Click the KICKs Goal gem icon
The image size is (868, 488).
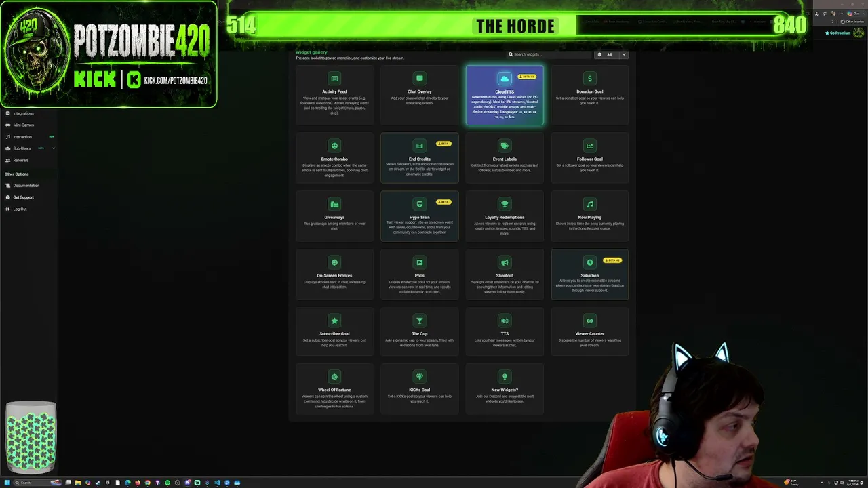point(420,377)
